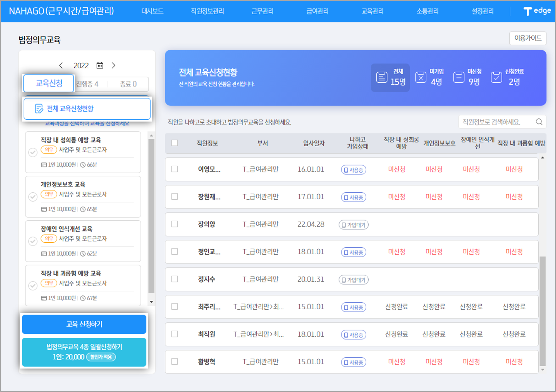Check the checkbox for 최주리 row
Image resolution: width=556 pixels, height=392 pixels.
[175, 307]
